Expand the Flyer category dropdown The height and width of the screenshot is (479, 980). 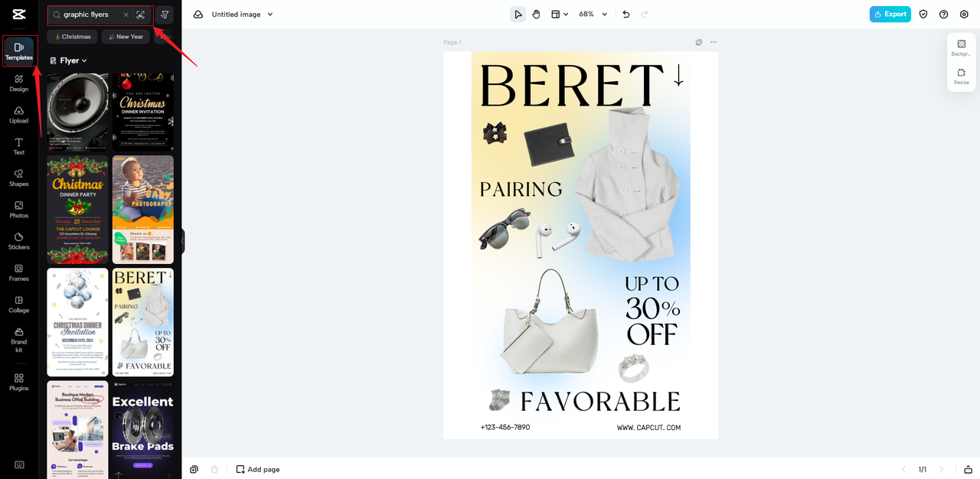coord(68,60)
